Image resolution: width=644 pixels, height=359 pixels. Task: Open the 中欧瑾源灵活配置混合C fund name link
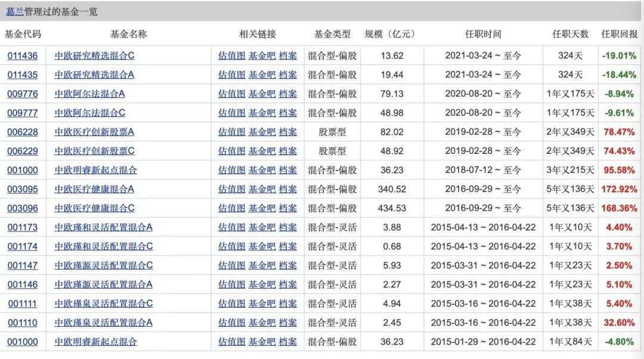pos(104,266)
